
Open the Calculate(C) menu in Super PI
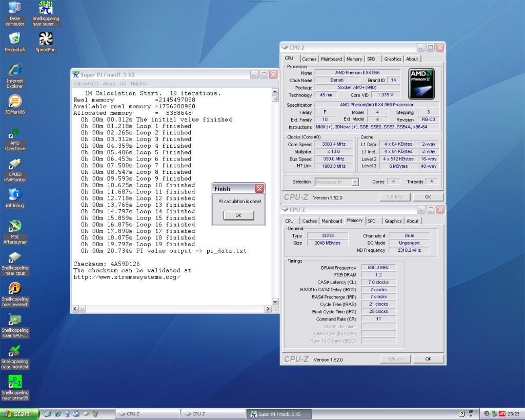point(86,84)
